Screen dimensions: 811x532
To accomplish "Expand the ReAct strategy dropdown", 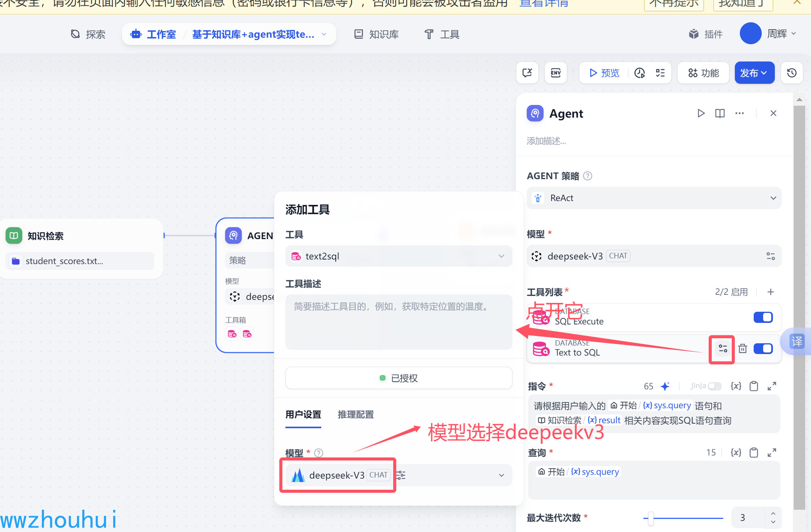I will (x=654, y=198).
